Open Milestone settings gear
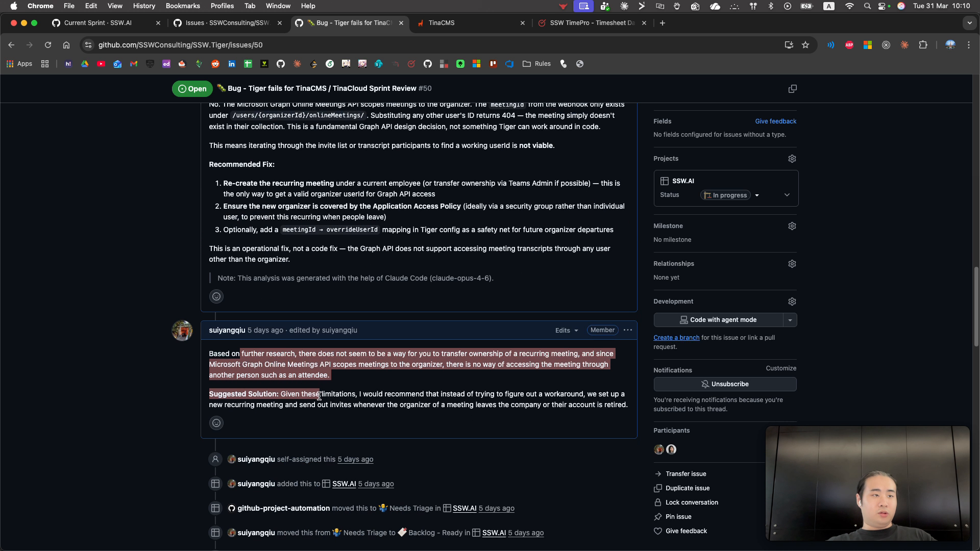980x551 pixels. [x=792, y=226]
